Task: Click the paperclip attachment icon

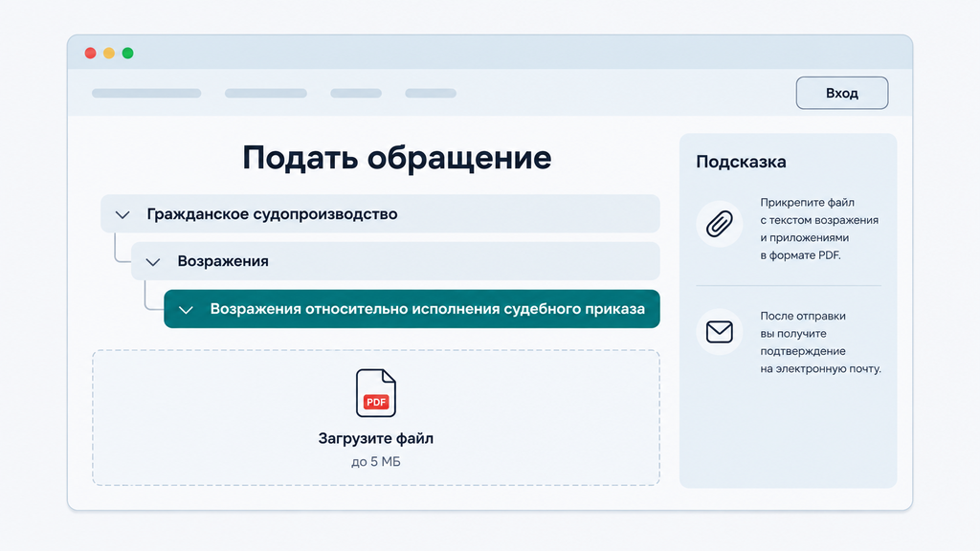Action: [x=720, y=224]
